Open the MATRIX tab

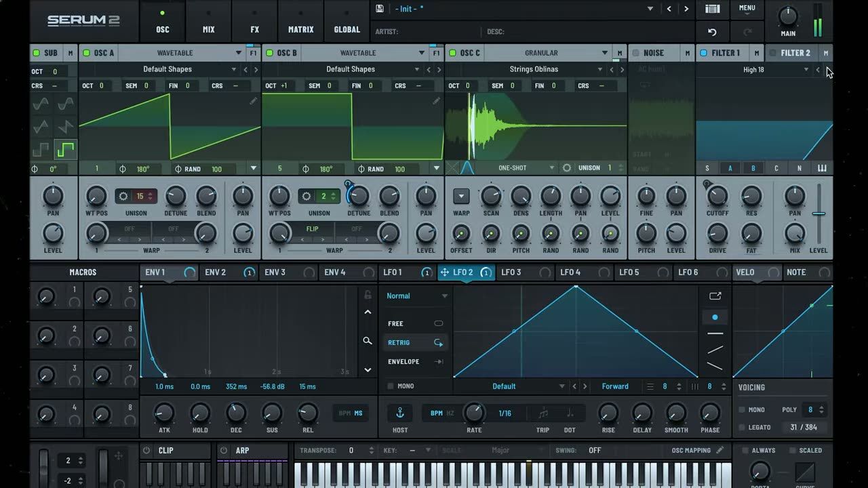click(300, 21)
